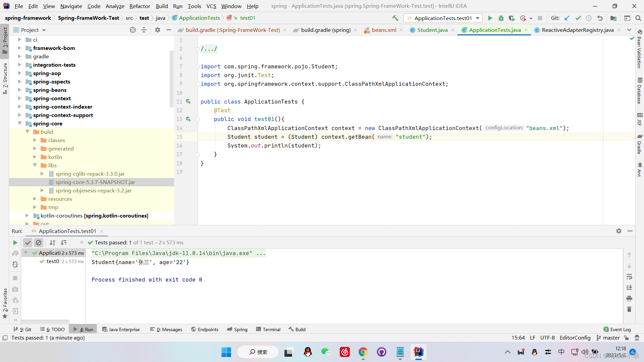The height and width of the screenshot is (362, 644).
Task: Select the ApplicationTests.java editor tab
Action: tap(494, 29)
